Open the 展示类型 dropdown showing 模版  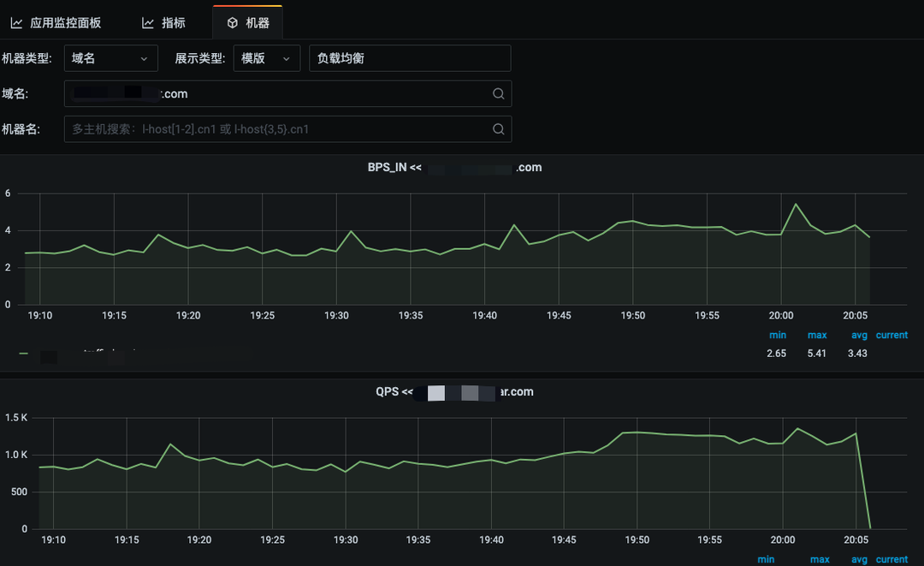(x=267, y=58)
